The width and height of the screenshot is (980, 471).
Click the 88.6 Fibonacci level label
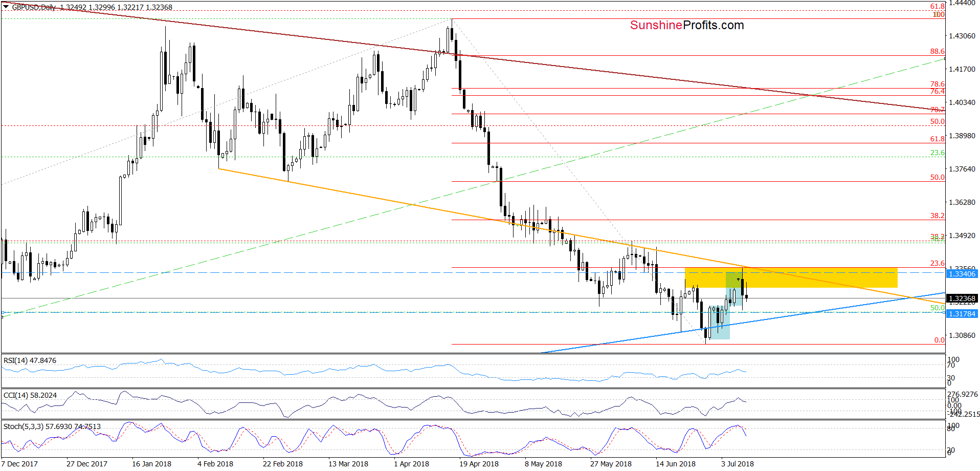point(937,51)
